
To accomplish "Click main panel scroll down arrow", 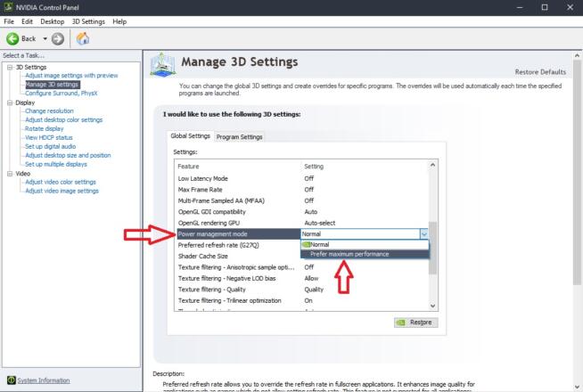I will (x=577, y=387).
